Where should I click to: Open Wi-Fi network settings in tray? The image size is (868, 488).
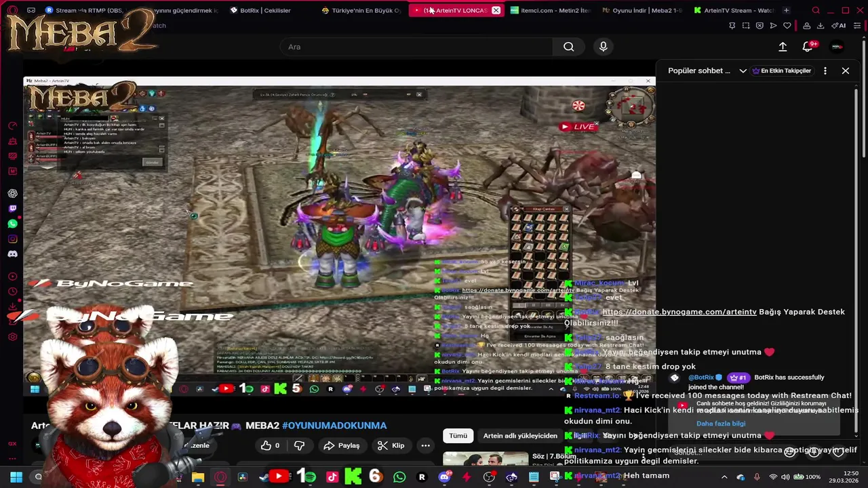(773, 477)
